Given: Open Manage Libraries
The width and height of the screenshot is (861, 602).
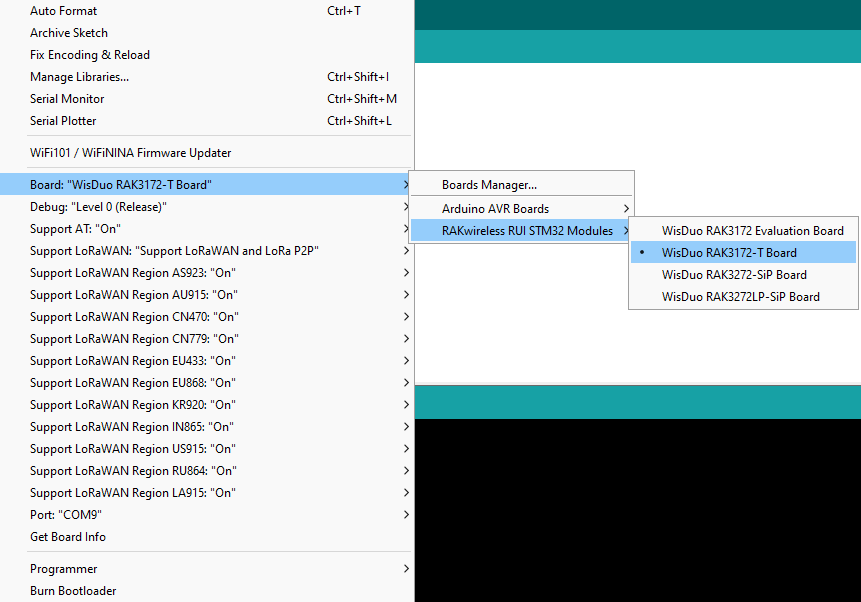Looking at the screenshot, I should point(79,77).
